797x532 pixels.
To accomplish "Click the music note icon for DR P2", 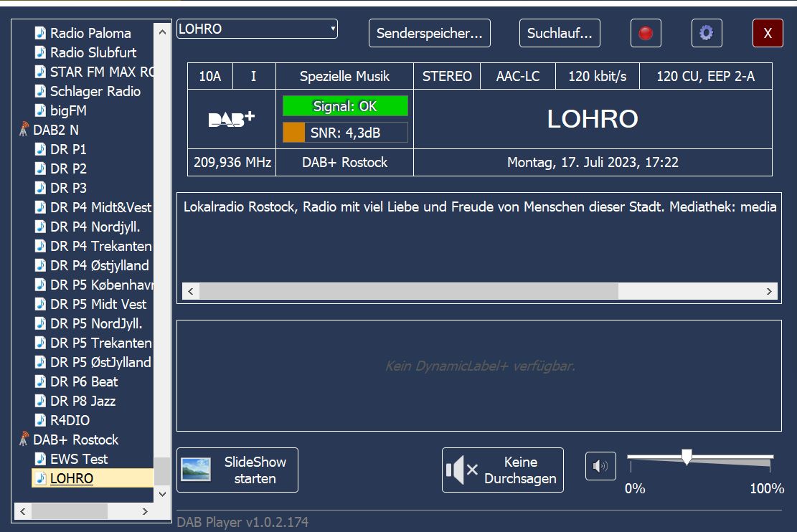I will click(x=40, y=168).
